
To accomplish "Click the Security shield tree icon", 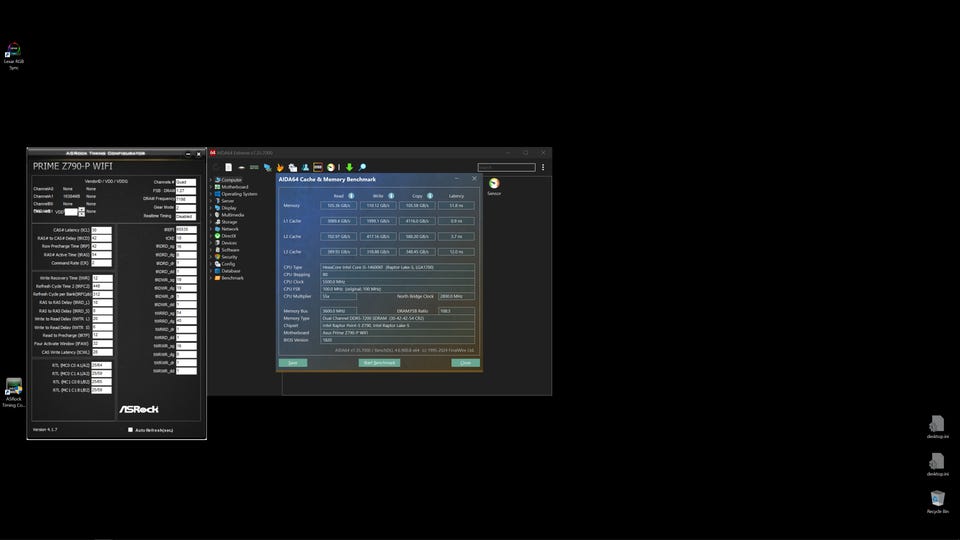I will coord(217,257).
